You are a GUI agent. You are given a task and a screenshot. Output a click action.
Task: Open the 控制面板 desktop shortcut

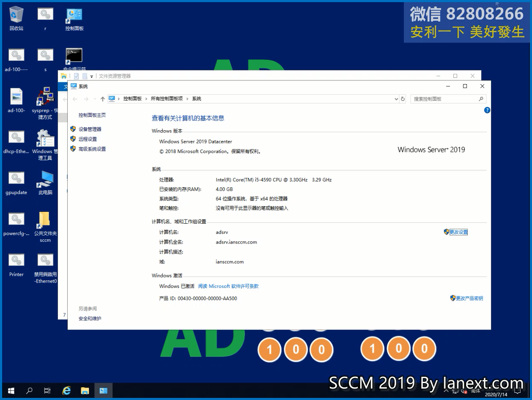click(74, 19)
